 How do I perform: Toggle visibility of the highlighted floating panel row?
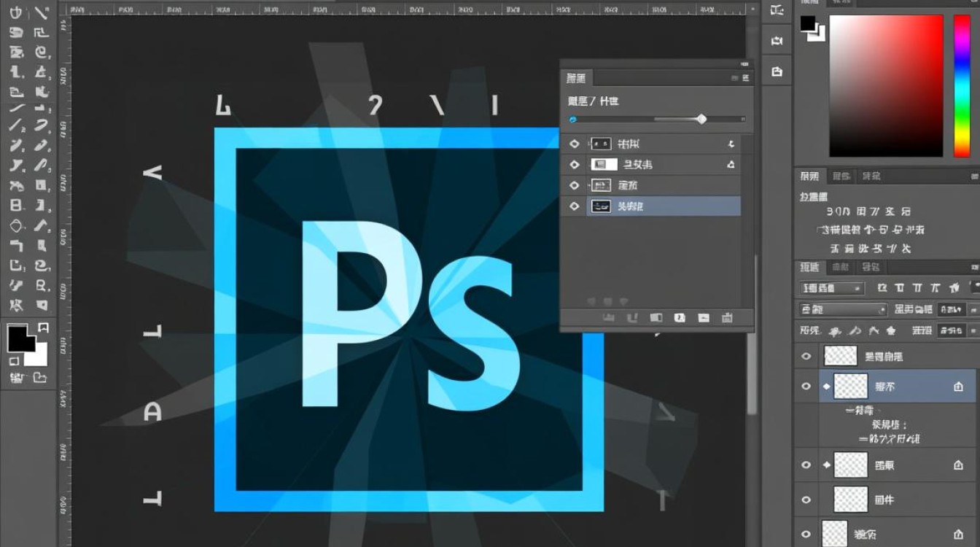click(x=574, y=206)
